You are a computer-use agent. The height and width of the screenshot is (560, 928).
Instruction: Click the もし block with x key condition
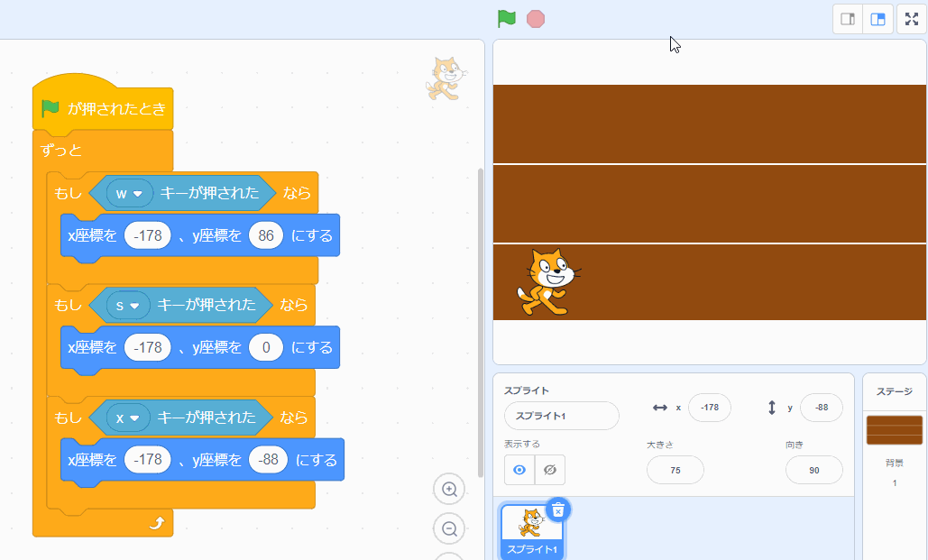pos(68,418)
